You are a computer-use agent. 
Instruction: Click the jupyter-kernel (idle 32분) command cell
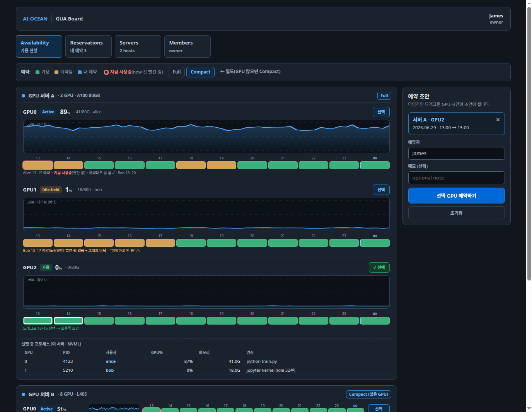pos(271,370)
